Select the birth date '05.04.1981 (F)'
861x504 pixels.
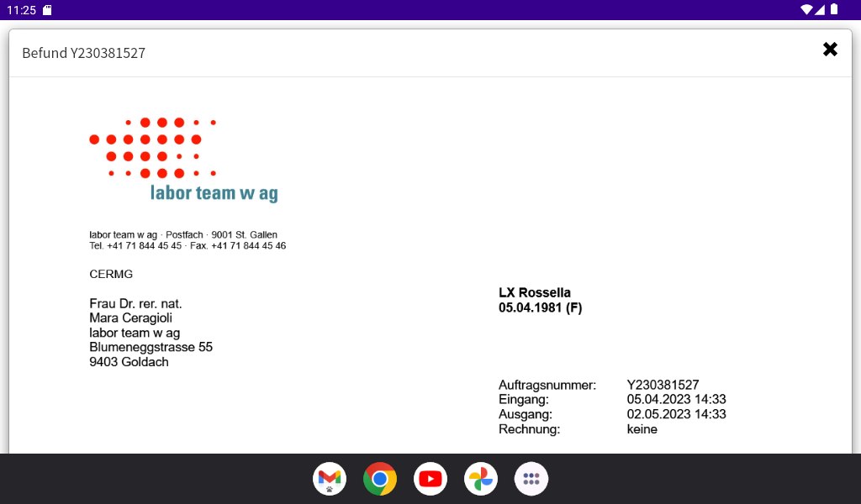pyautogui.click(x=540, y=307)
